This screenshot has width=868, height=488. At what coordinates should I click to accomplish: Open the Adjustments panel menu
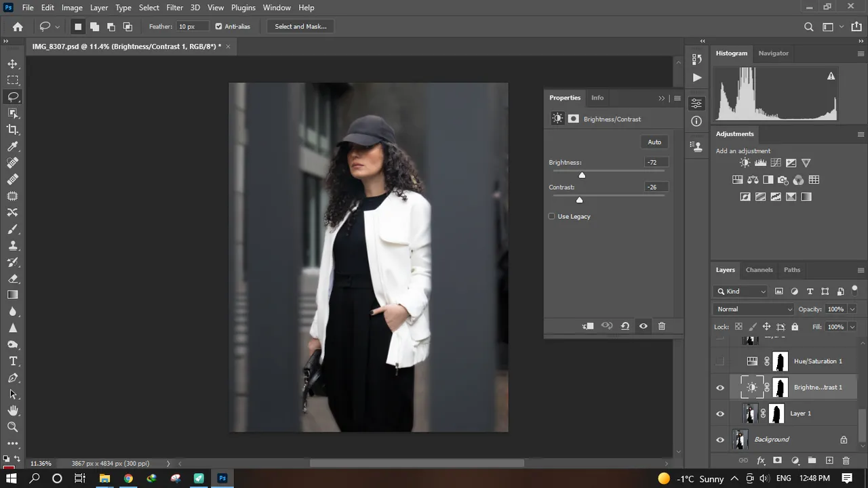tap(861, 134)
